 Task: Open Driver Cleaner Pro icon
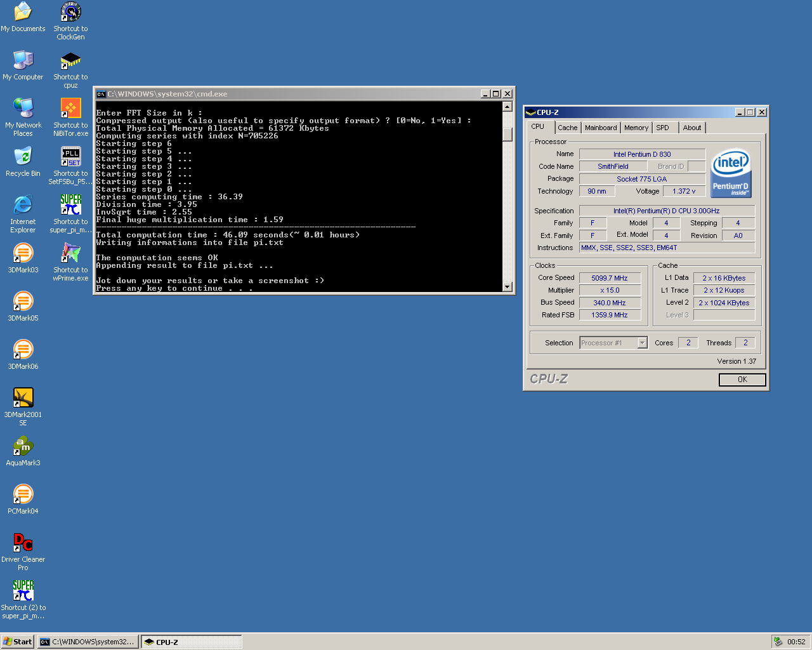coord(23,552)
